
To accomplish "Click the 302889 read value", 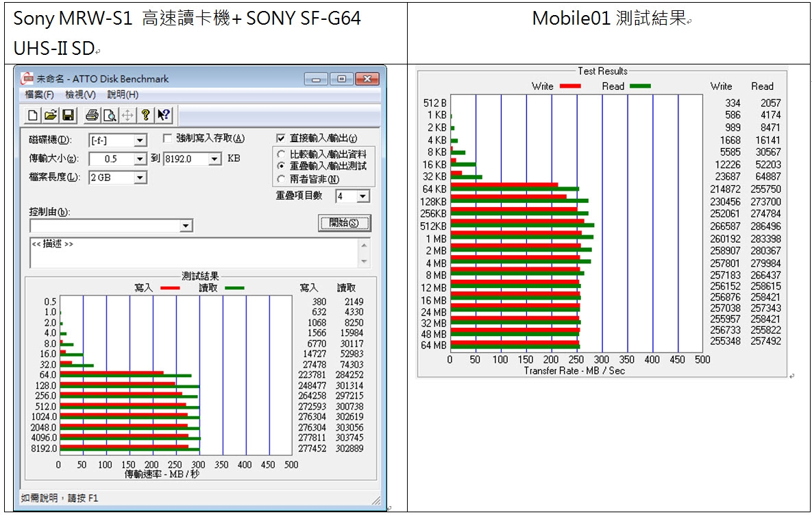I will click(349, 448).
